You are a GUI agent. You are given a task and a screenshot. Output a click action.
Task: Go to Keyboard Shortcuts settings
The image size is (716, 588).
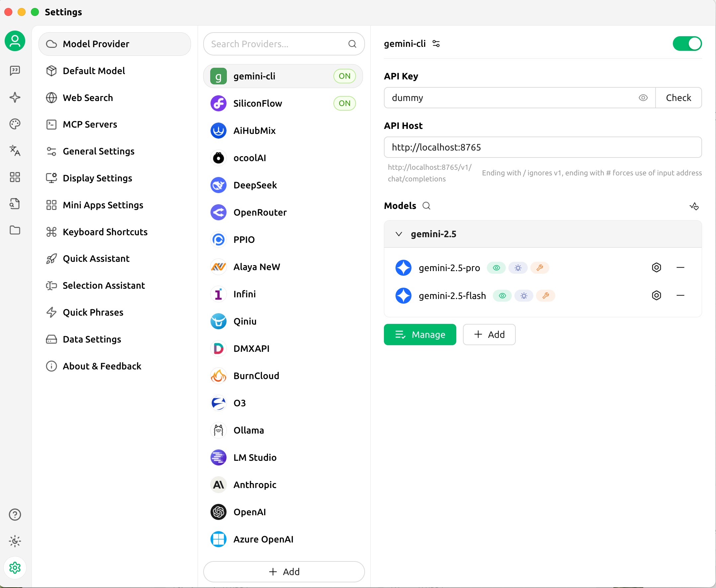click(105, 232)
